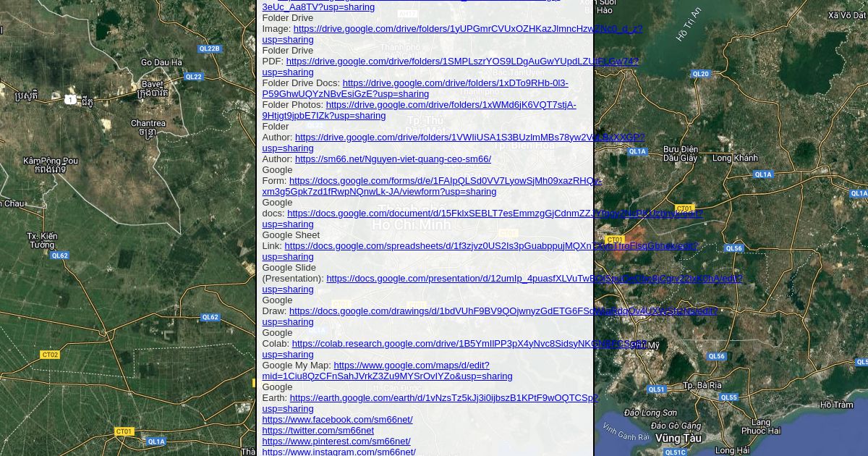Click the route 1 shield near Bavet
The width and height of the screenshot is (868, 456).
pos(70,99)
